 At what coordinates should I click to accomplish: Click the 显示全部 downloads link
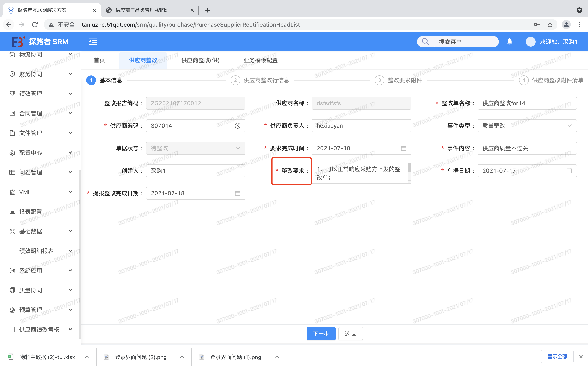557,357
